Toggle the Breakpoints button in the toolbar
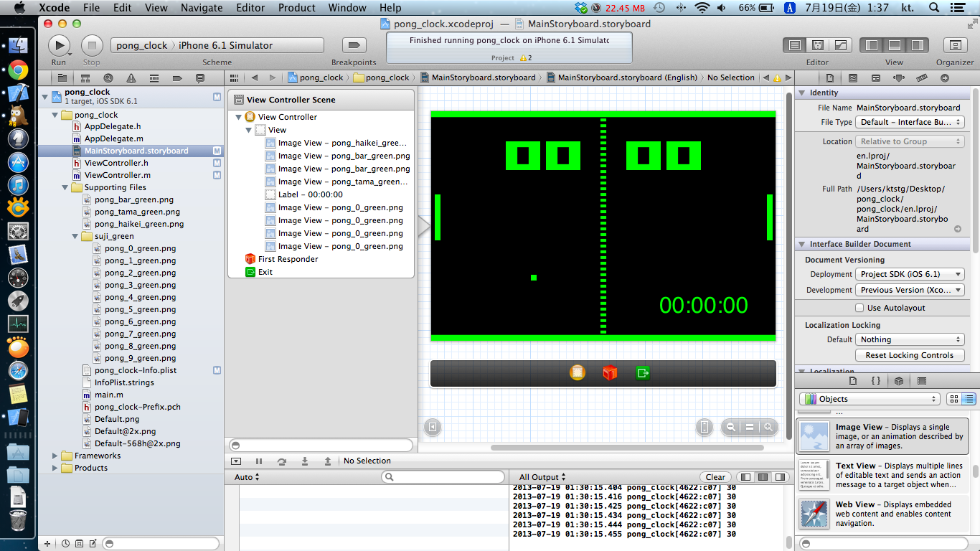 (x=353, y=45)
